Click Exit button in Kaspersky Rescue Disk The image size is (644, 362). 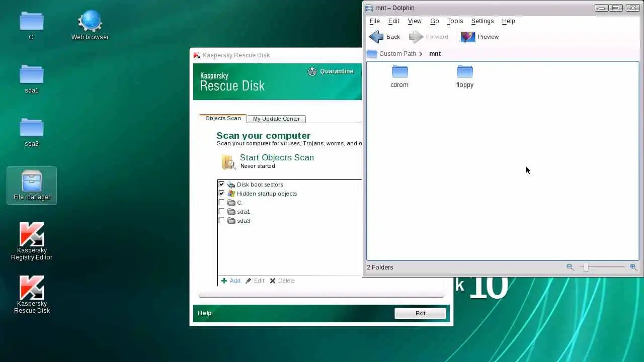pyautogui.click(x=420, y=313)
